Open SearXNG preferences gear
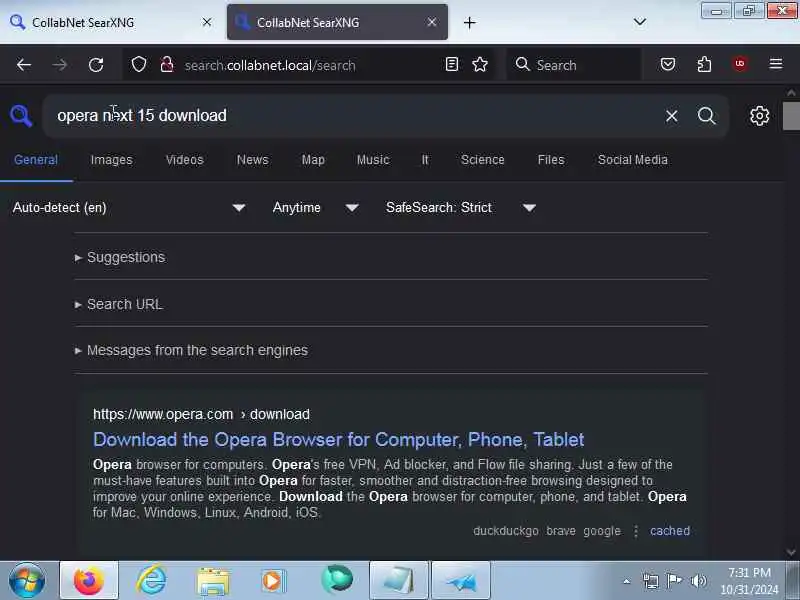Viewport: 800px width, 600px height. (759, 116)
